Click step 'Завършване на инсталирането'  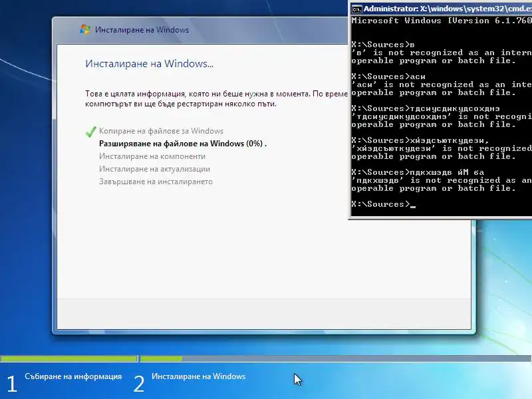[156, 182]
